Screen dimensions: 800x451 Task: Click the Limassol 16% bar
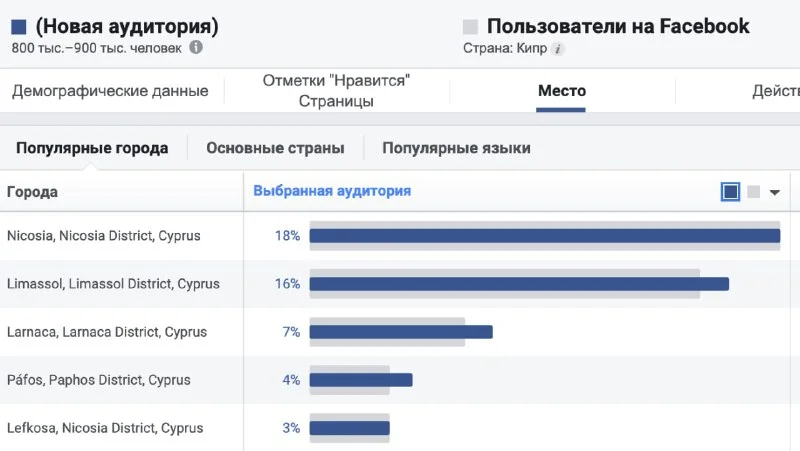coord(518,284)
